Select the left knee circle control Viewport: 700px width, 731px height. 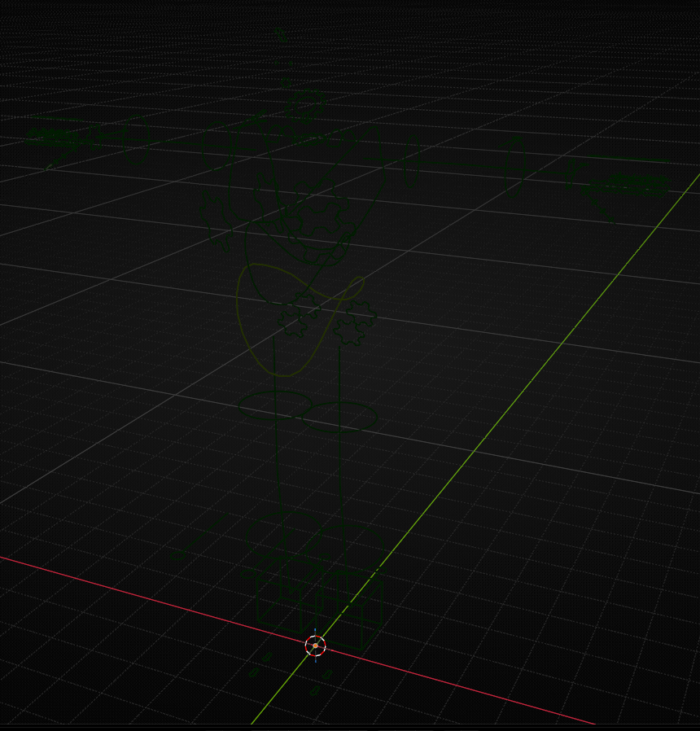[x=275, y=405]
